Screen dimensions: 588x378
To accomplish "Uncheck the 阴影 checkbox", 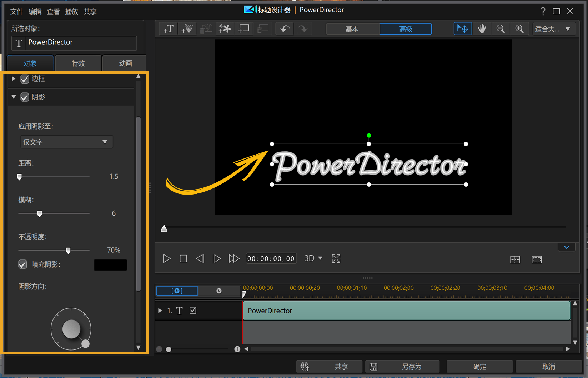I will click(25, 97).
